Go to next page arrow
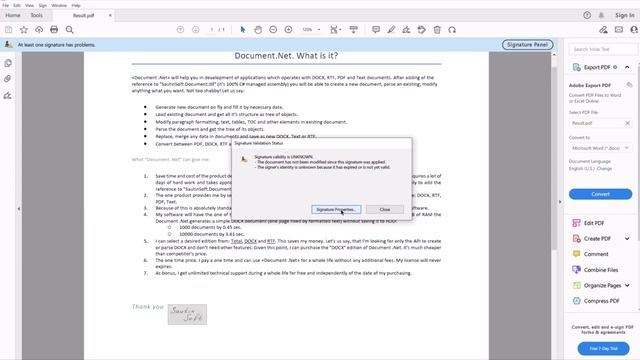The width and height of the screenshot is (640, 360). [196, 30]
